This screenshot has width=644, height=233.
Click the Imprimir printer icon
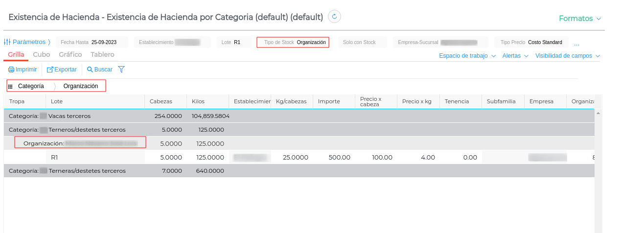[x=11, y=70]
